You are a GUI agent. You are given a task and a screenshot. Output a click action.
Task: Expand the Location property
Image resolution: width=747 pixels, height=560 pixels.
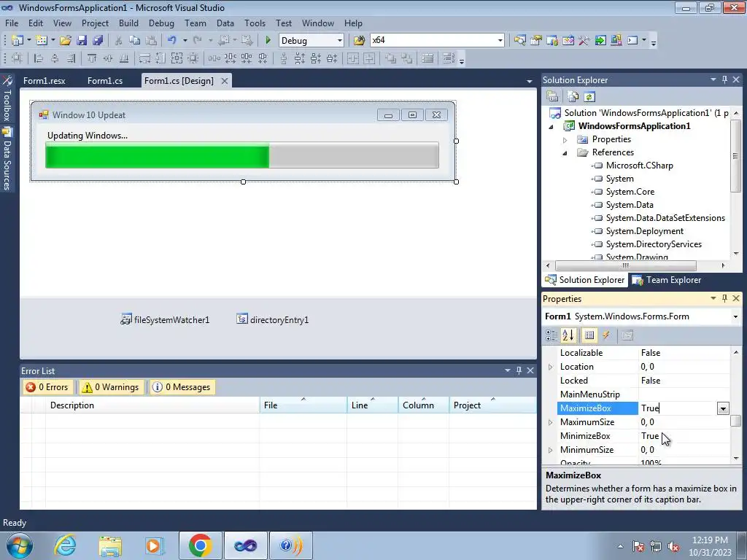point(551,367)
